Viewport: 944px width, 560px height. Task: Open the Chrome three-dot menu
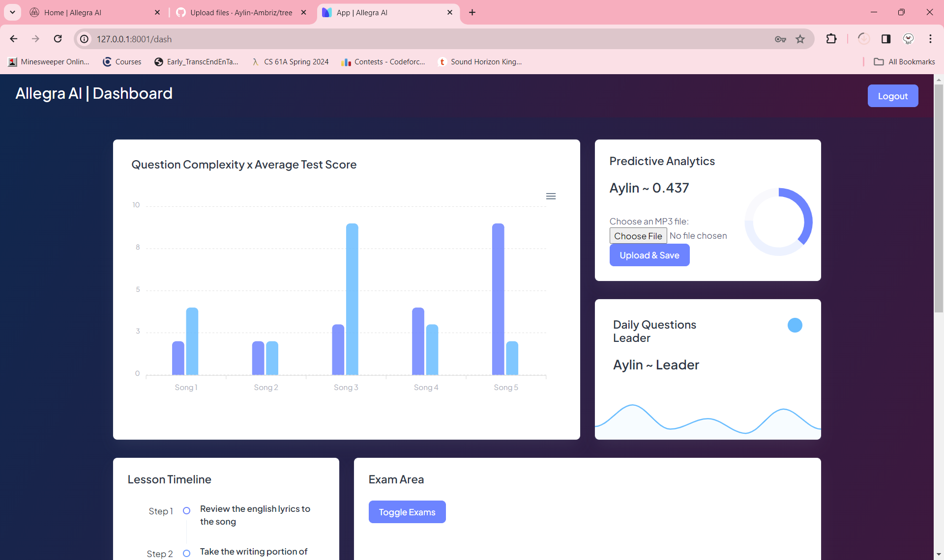[x=930, y=39]
